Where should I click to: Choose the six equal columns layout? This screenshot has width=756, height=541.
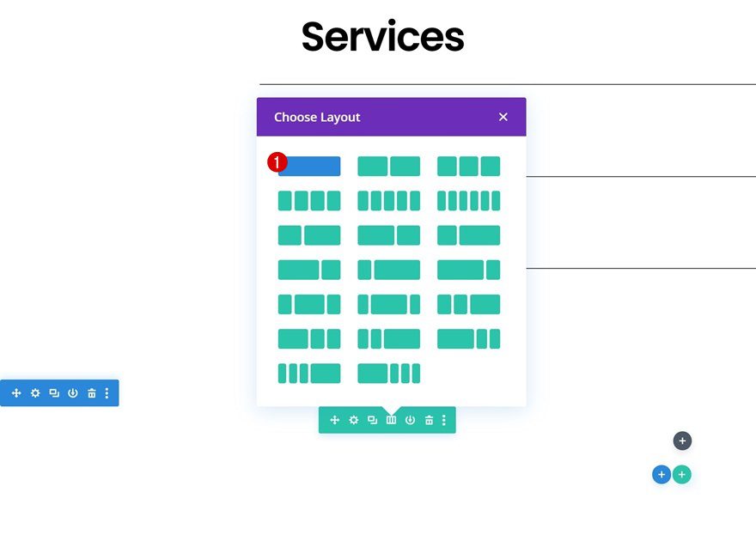[468, 201]
